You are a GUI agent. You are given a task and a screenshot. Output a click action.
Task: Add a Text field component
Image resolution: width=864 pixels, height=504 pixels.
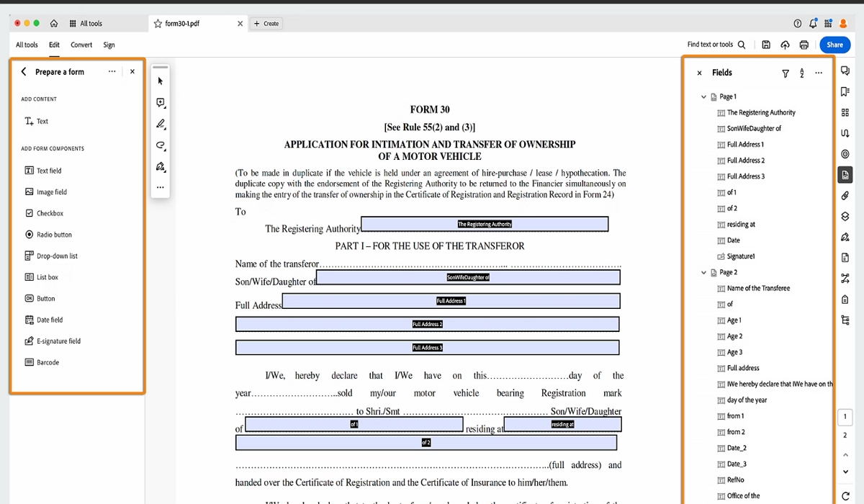[x=43, y=171]
